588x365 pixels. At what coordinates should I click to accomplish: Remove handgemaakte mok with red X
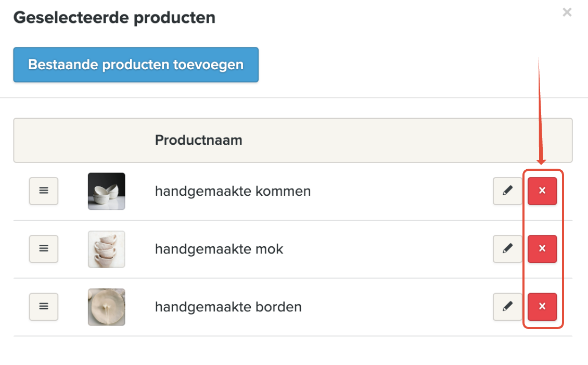point(542,249)
